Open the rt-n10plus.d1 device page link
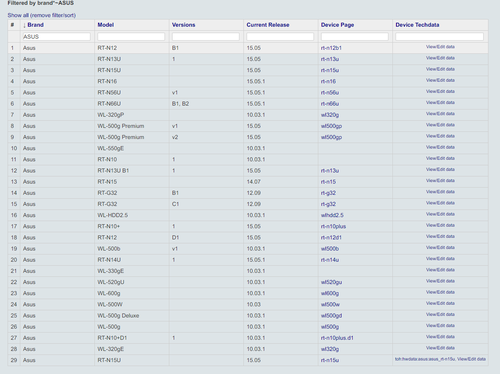 [337, 338]
